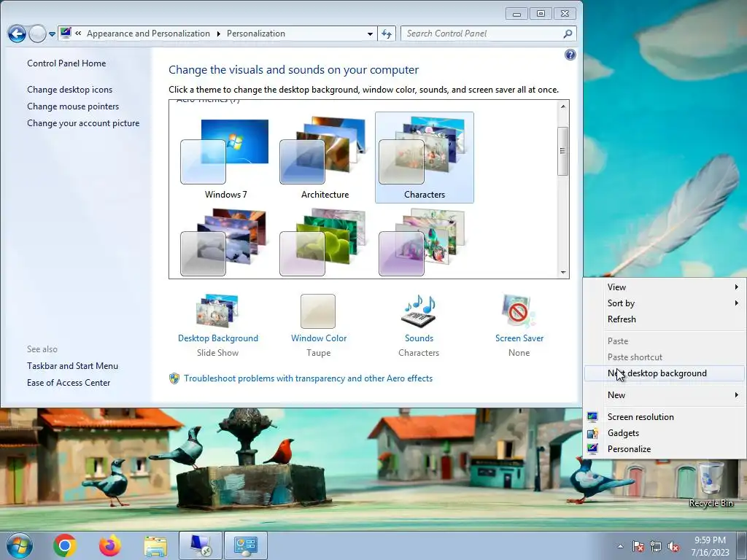Select the snowy mountains landscape theme thumbnail
The height and width of the screenshot is (560, 747).
click(224, 243)
